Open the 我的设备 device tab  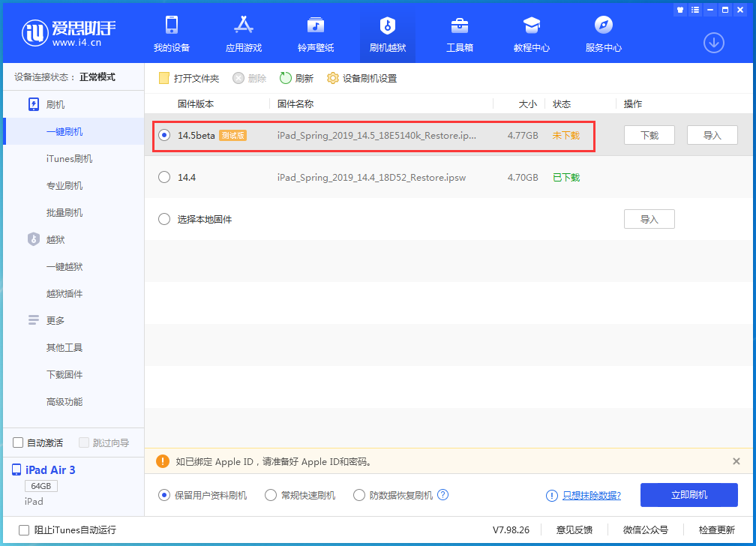(172, 33)
